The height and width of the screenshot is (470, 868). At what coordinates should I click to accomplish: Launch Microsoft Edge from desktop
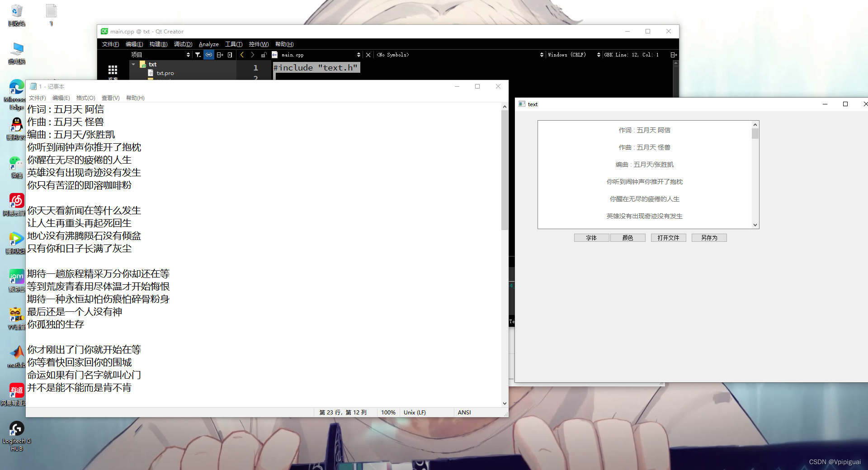point(16,95)
